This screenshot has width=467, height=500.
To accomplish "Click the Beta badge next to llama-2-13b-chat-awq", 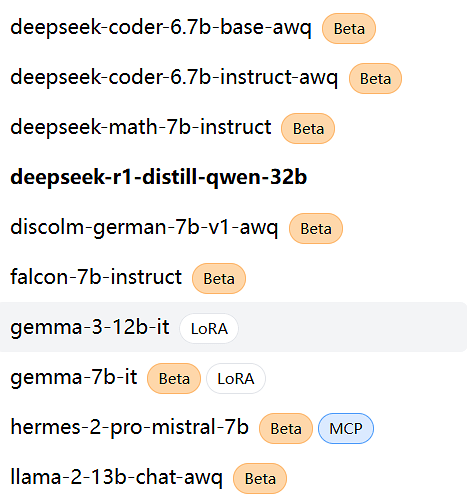I will click(260, 479).
